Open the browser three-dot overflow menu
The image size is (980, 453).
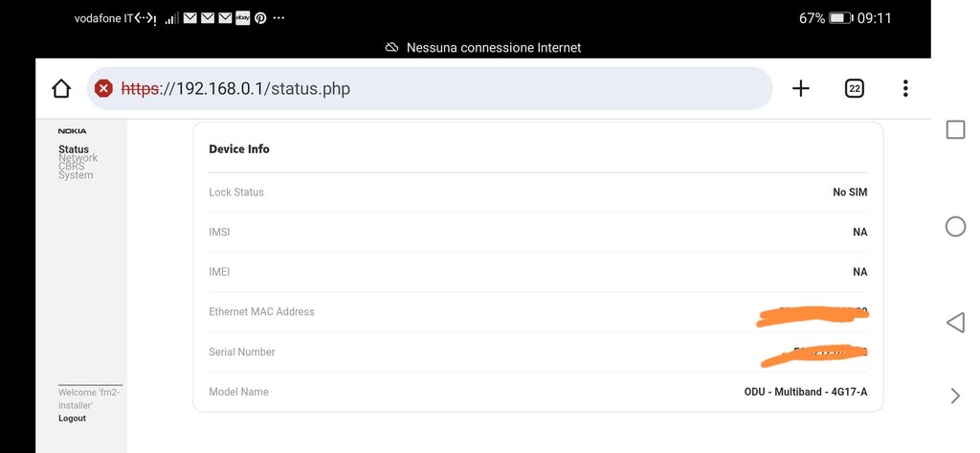tap(905, 89)
